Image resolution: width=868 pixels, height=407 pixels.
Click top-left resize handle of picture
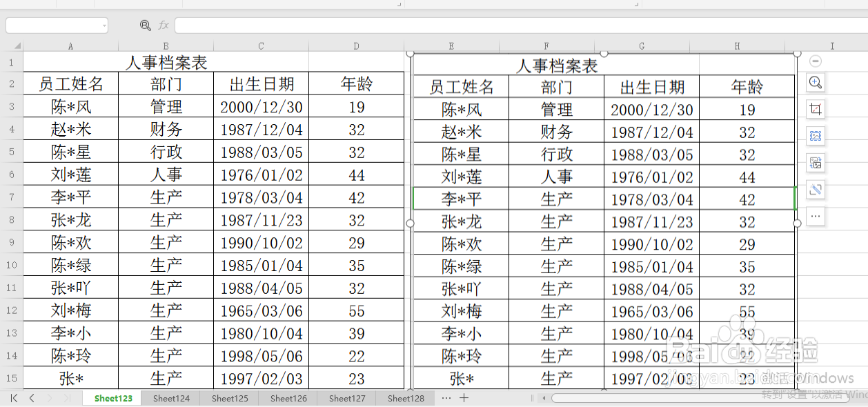pos(411,53)
